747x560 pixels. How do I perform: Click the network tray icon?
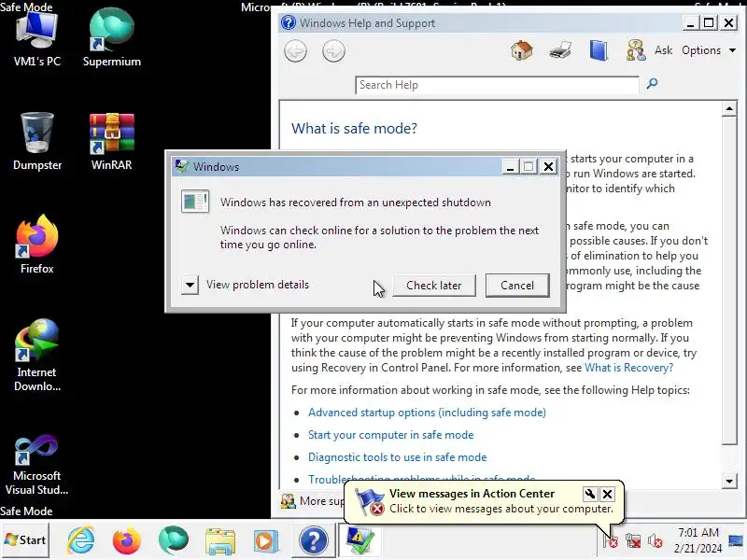tap(633, 541)
